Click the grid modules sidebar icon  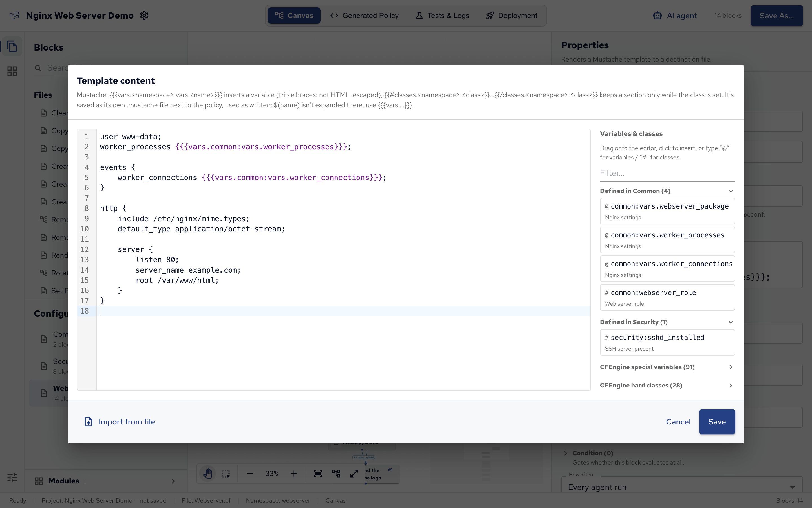(x=12, y=71)
